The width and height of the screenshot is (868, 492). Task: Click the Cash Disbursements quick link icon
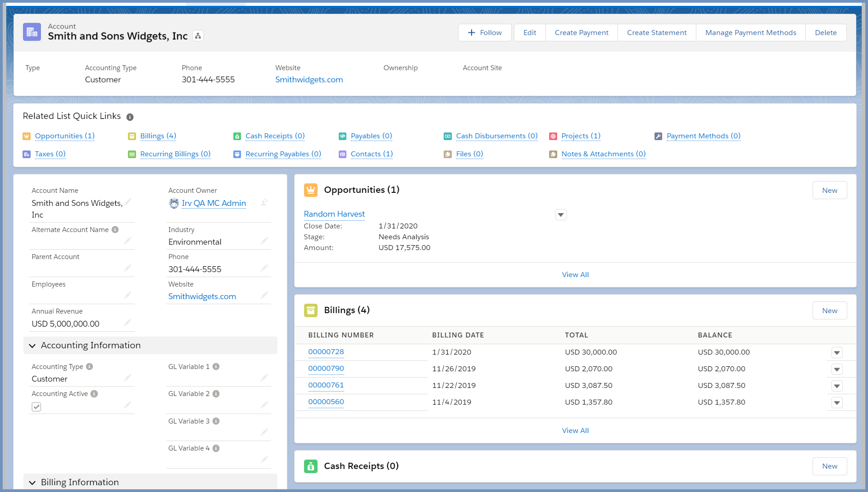(x=448, y=136)
